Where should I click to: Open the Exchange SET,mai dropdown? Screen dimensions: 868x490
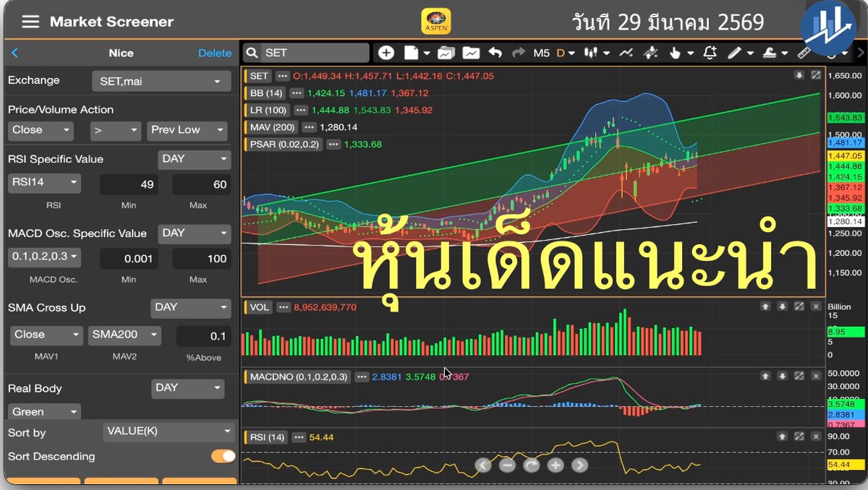click(161, 81)
